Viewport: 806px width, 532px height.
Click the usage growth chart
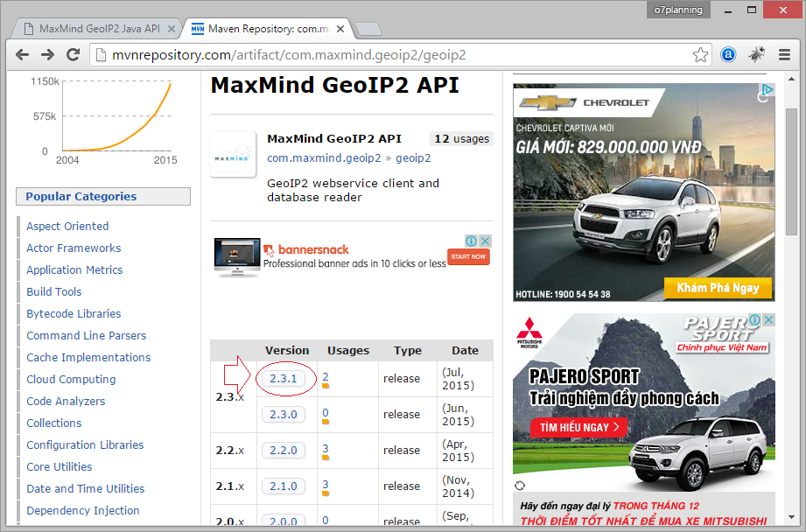105,121
